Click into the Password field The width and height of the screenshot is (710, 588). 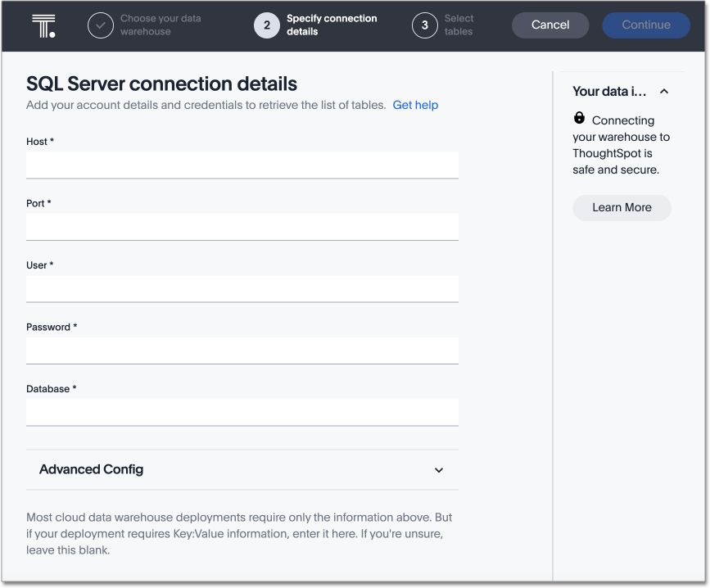(242, 351)
